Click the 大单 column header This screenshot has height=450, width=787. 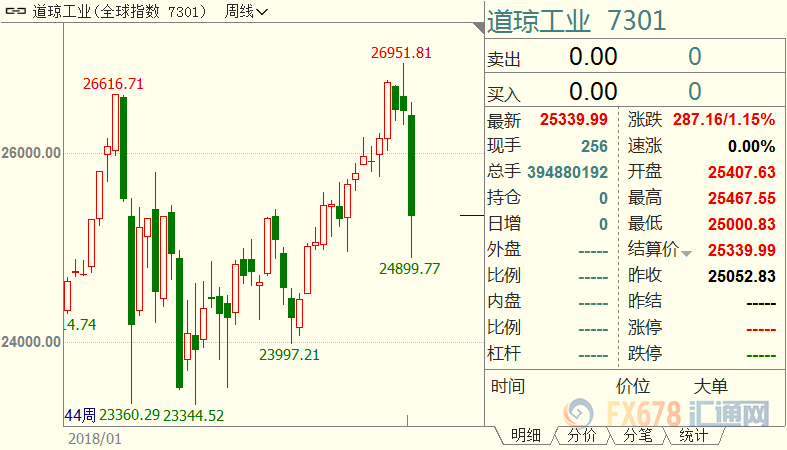711,387
